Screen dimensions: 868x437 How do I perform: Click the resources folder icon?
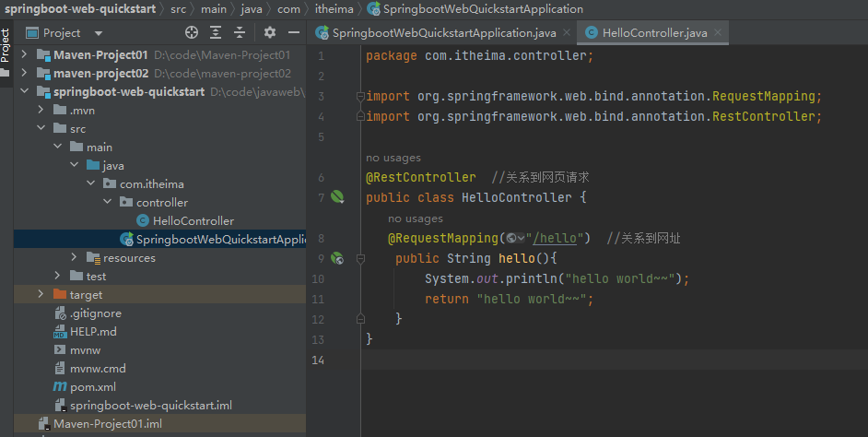(93, 257)
